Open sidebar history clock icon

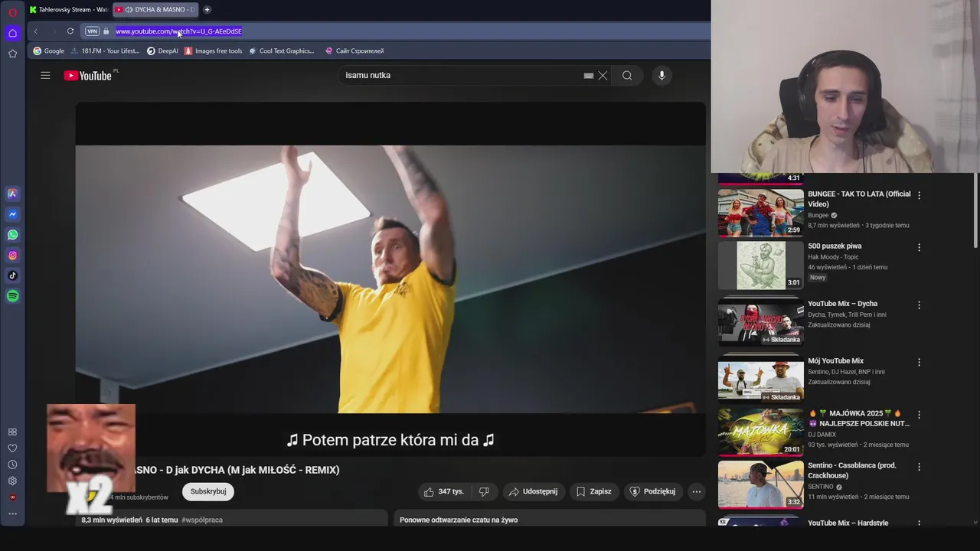12,465
